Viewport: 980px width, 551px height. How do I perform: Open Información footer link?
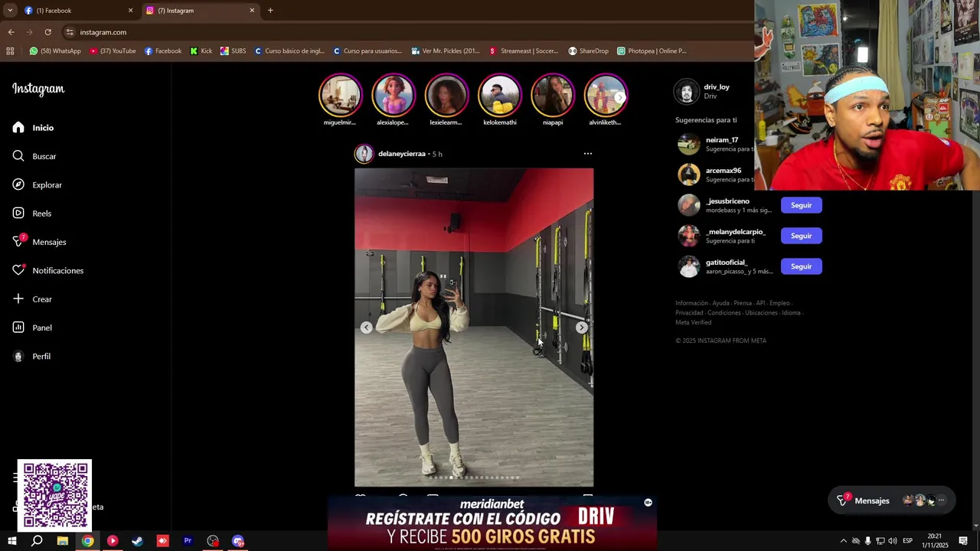(x=691, y=303)
